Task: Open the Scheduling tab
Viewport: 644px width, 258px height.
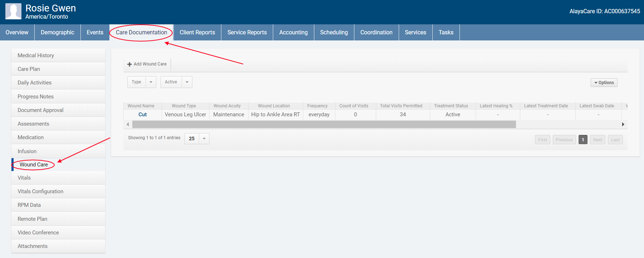Action: point(334,33)
